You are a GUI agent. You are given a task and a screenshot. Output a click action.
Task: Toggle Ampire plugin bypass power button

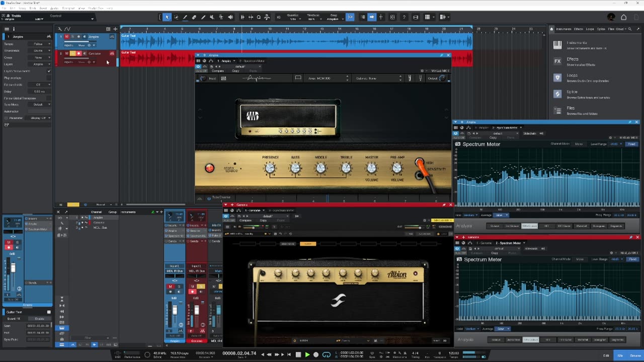pyautogui.click(x=198, y=66)
